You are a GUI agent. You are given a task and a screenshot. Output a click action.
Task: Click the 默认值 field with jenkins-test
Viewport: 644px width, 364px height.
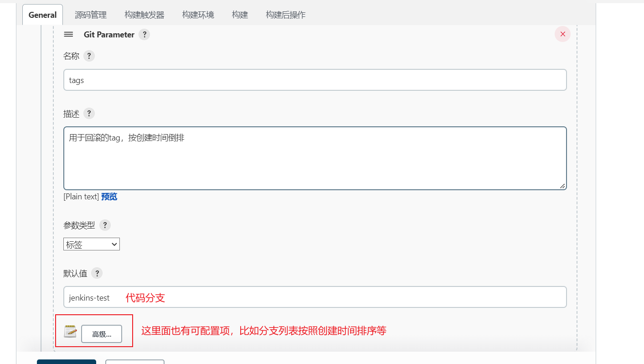[315, 297]
